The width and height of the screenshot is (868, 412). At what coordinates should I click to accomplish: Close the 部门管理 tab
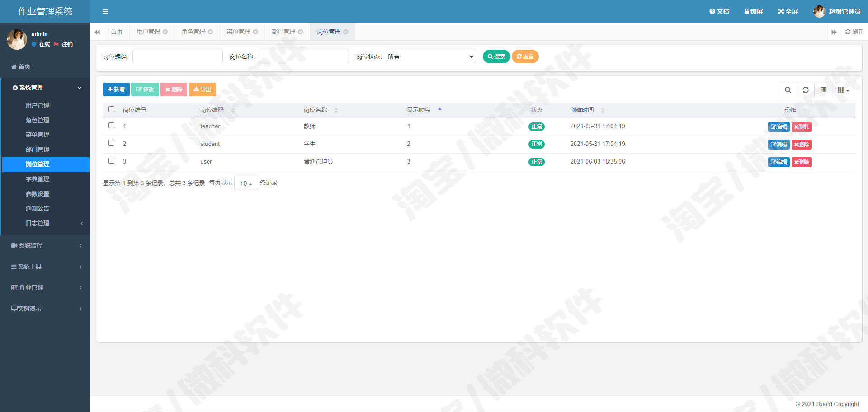click(x=301, y=32)
